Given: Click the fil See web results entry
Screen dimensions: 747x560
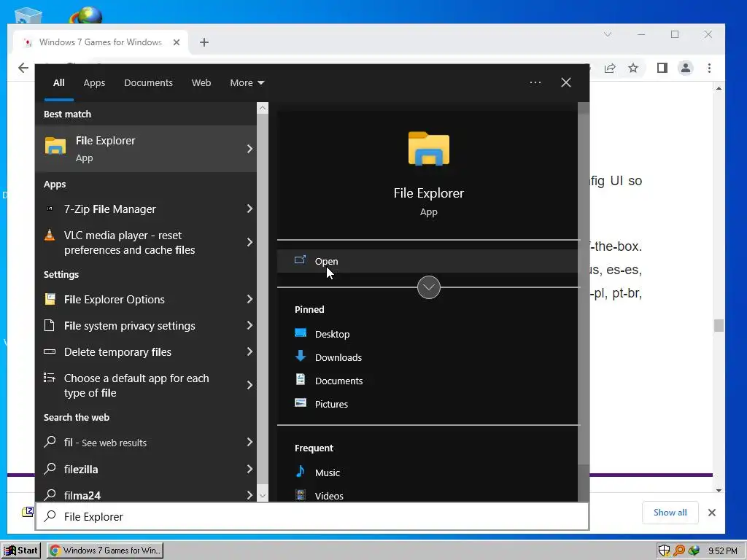Looking at the screenshot, I should point(146,443).
